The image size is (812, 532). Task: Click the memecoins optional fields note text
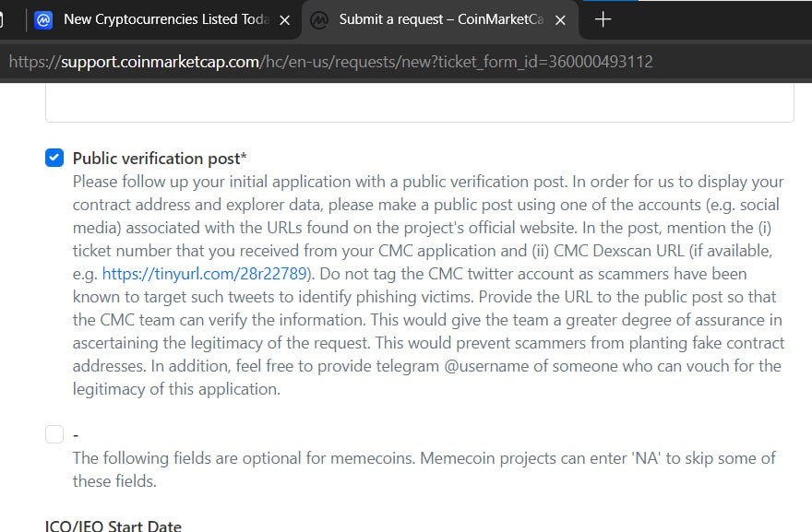pos(424,469)
